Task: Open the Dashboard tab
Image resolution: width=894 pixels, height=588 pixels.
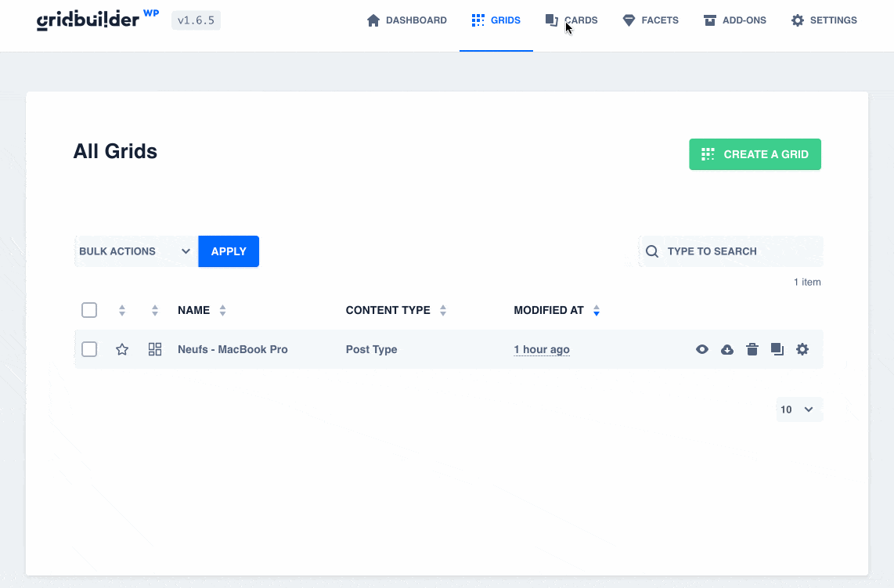Action: 406,20
